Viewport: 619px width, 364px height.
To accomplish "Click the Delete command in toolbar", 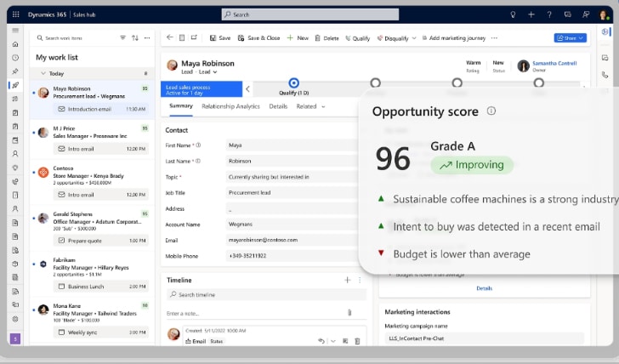I will coord(327,38).
